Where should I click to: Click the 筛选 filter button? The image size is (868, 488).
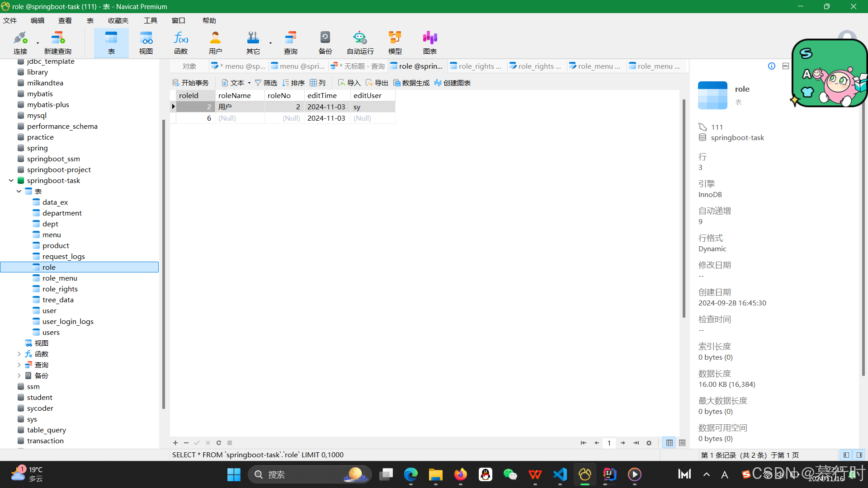coord(266,83)
